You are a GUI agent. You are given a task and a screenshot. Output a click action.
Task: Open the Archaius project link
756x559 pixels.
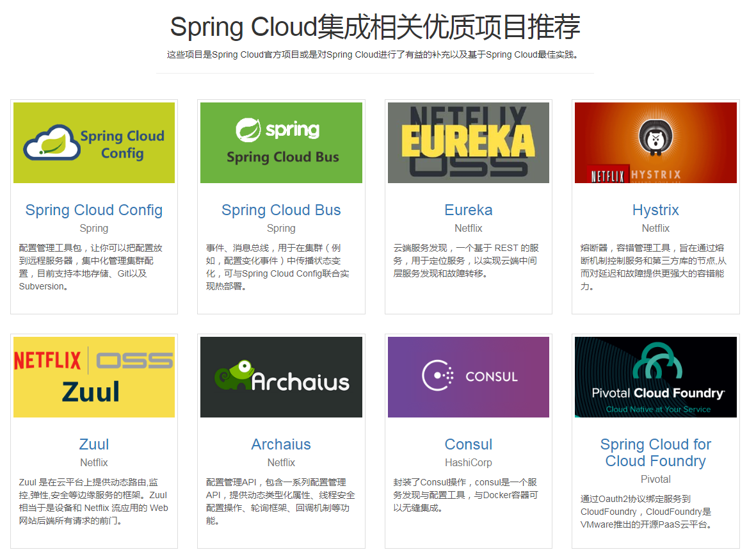[280, 444]
